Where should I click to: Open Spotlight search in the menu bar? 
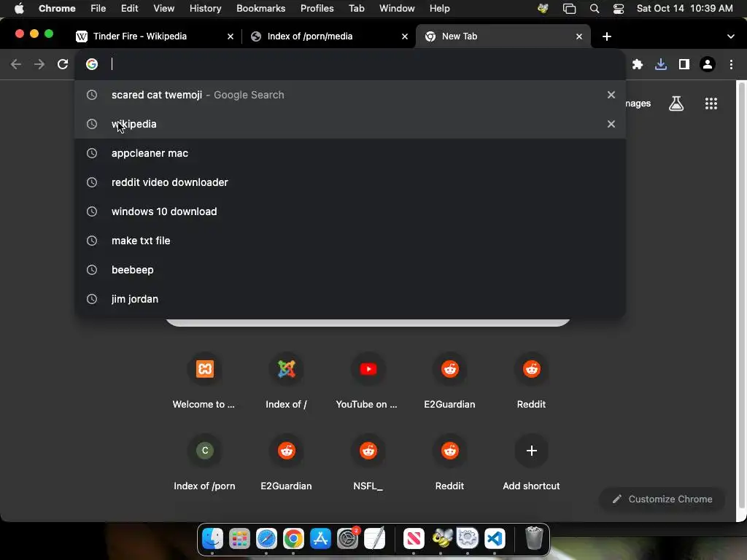(x=594, y=9)
